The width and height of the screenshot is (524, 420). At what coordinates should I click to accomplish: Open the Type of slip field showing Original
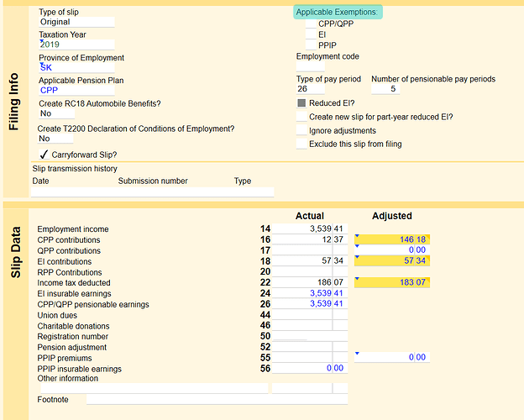coord(76,22)
